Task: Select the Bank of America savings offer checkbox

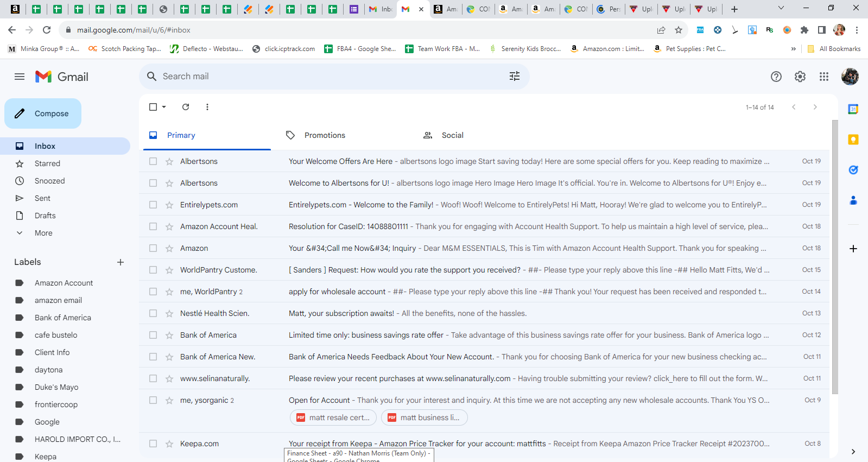Action: pos(153,335)
